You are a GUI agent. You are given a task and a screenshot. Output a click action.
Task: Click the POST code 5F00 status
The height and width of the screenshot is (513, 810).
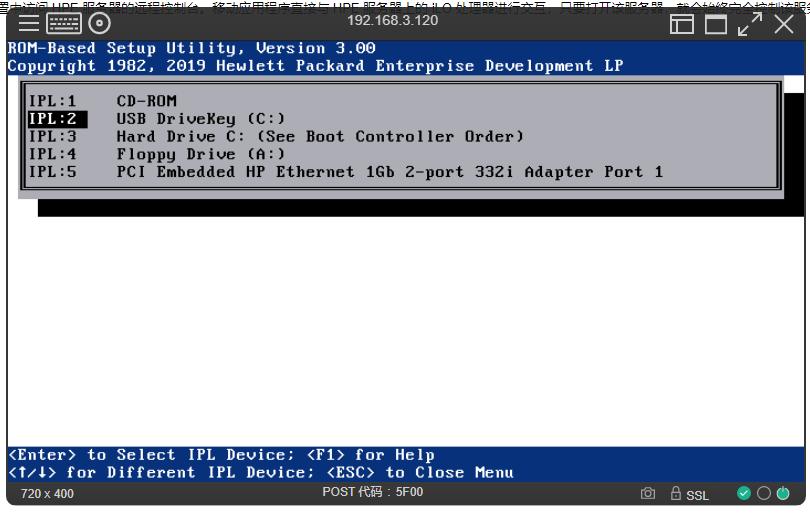point(372,492)
